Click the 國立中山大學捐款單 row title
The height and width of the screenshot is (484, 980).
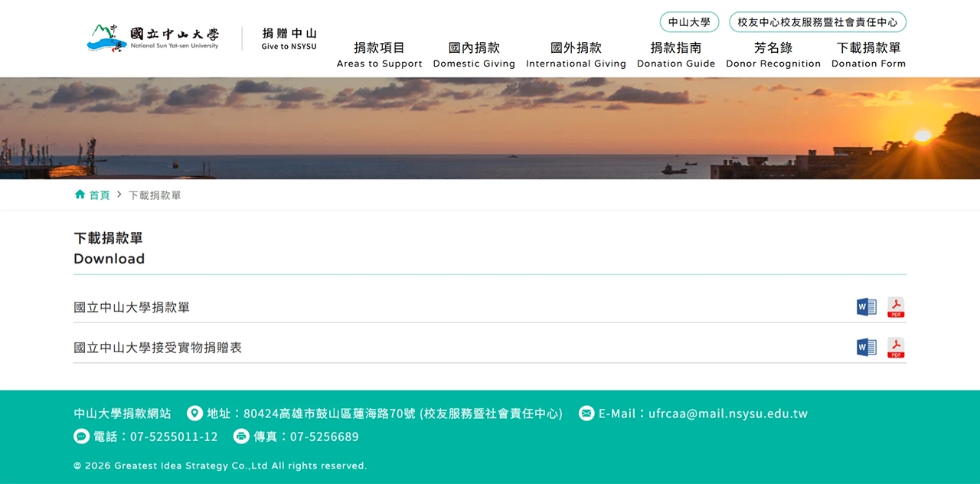[x=132, y=307]
